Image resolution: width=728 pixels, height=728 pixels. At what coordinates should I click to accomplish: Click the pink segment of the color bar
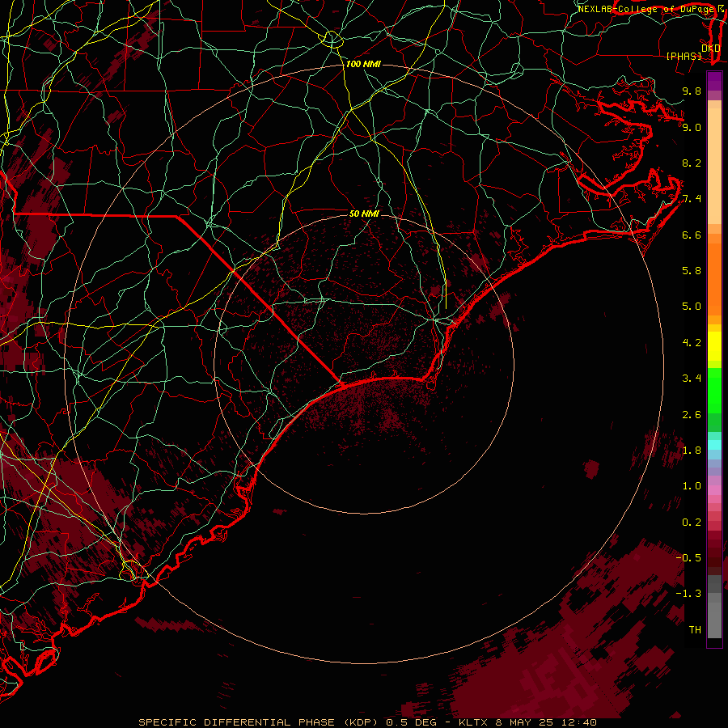point(714,490)
